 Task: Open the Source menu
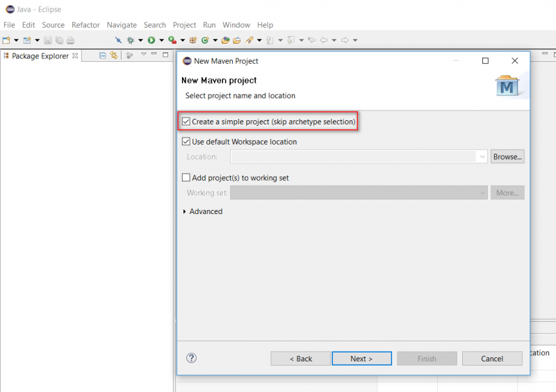[x=54, y=25]
